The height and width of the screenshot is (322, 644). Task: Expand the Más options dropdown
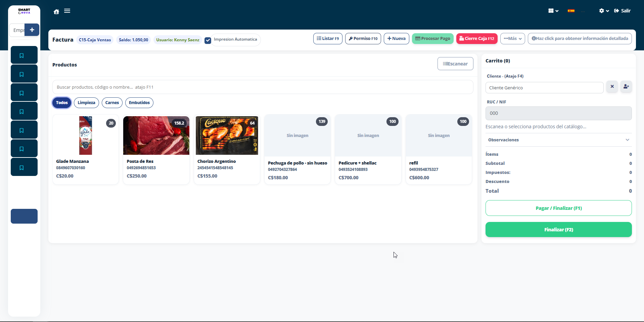click(x=512, y=39)
